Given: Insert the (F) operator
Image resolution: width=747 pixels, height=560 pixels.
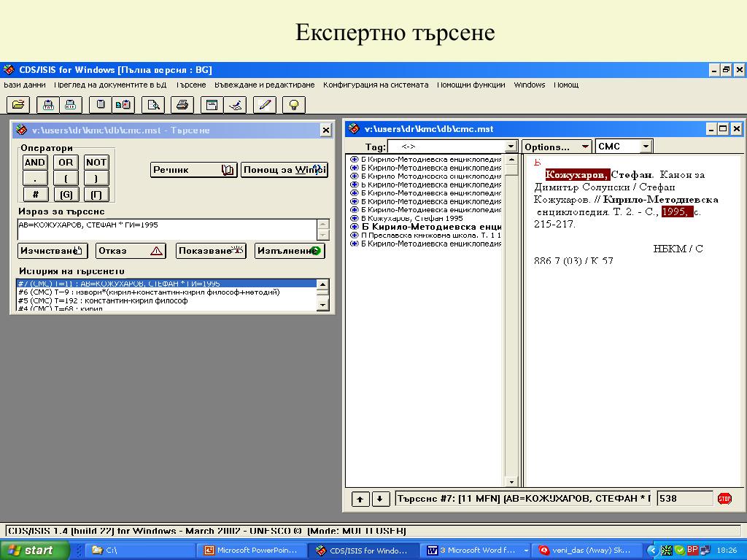Looking at the screenshot, I should coord(96,194).
